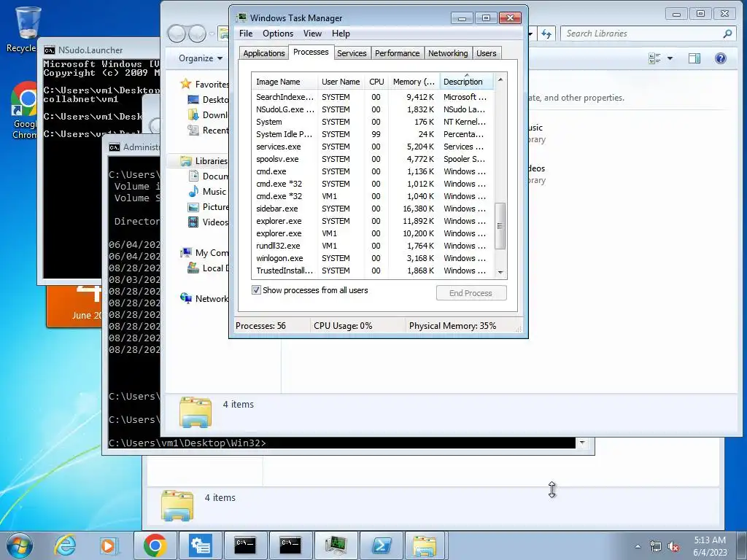Open the view options dropdown arrow in Explorer
The width and height of the screenshot is (747, 560).
pyautogui.click(x=670, y=58)
